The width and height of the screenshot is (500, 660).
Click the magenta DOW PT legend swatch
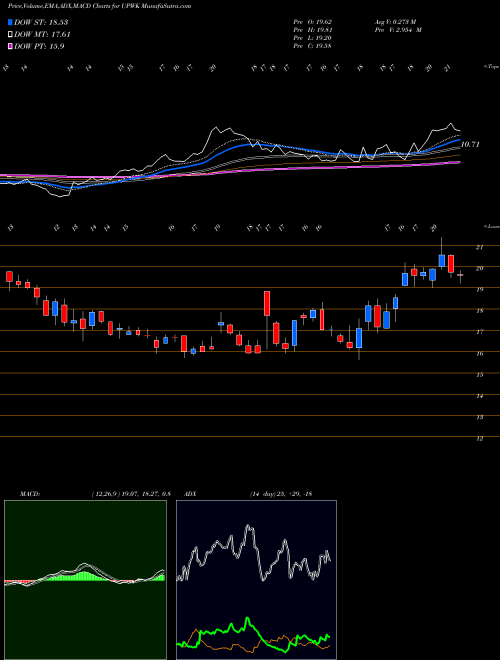pyautogui.click(x=10, y=47)
